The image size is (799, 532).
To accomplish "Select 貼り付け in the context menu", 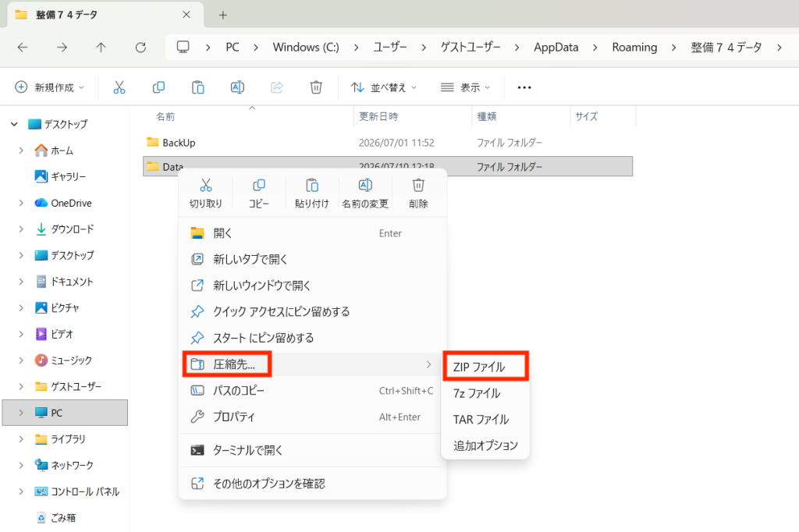I will tap(312, 193).
